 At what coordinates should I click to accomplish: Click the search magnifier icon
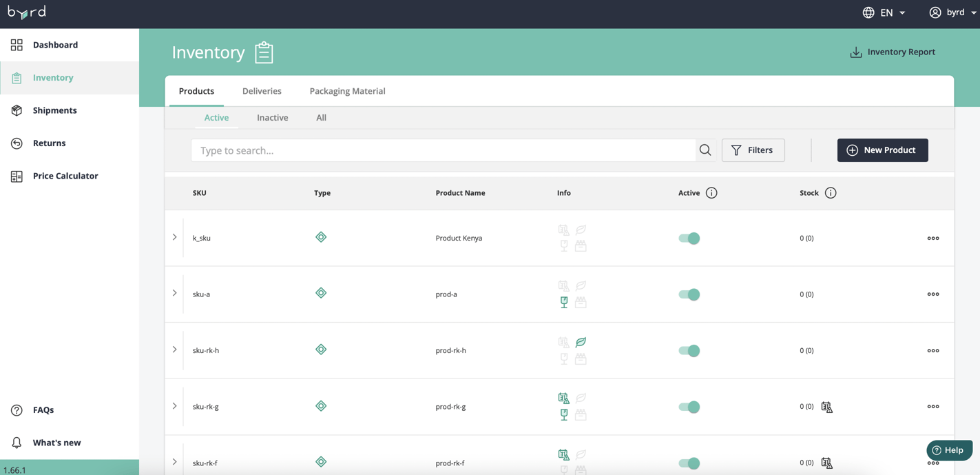[705, 150]
